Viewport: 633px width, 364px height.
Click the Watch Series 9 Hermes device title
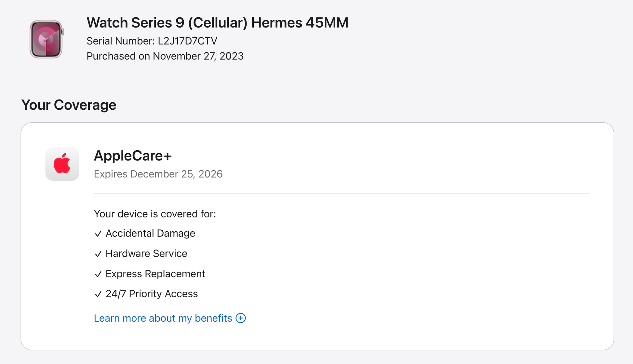[217, 23]
